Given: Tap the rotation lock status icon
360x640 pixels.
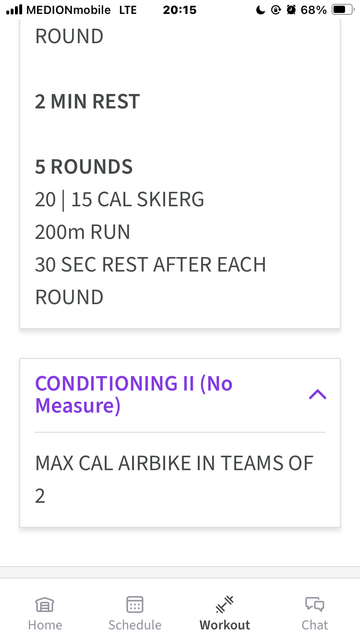Looking at the screenshot, I should point(276,10).
